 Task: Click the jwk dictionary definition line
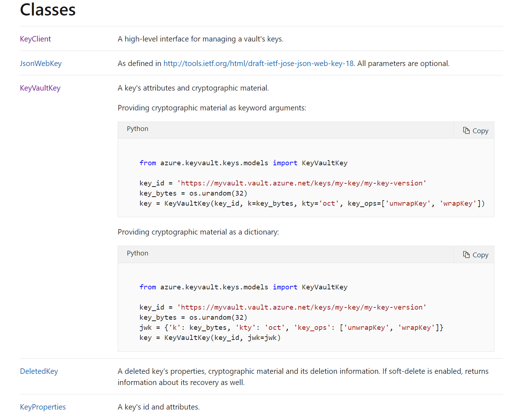coord(291,328)
